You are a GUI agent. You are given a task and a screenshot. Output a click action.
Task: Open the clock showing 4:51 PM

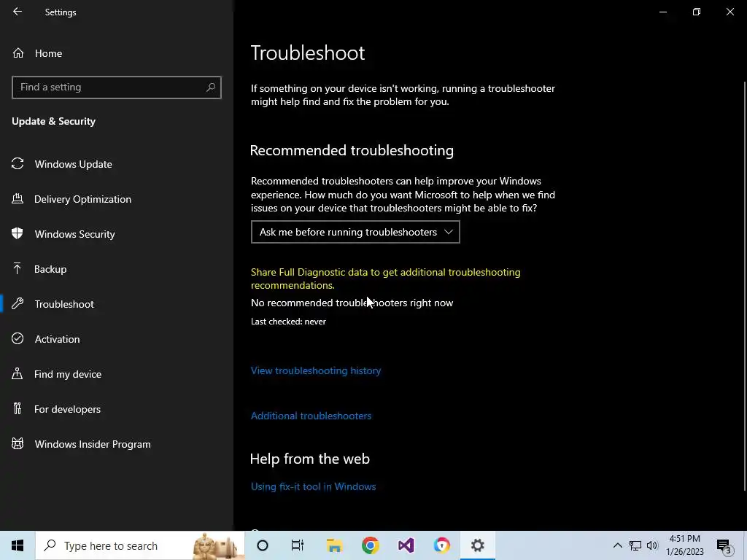pos(684,545)
